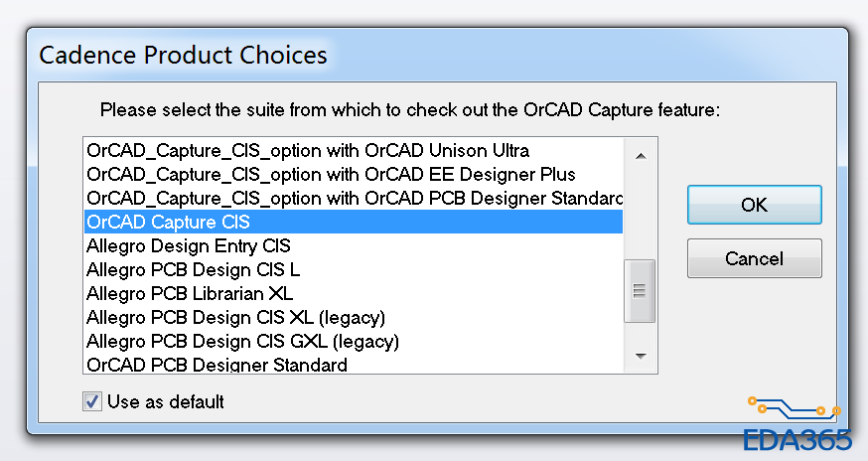
Task: Toggle the Use as default checkbox
Action: pos(92,401)
